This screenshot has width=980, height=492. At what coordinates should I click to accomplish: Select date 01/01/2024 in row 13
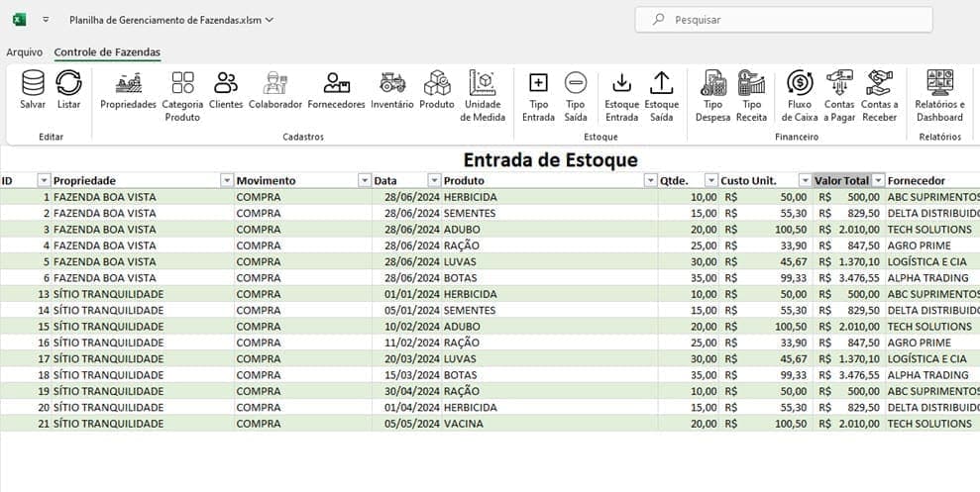coord(407,294)
